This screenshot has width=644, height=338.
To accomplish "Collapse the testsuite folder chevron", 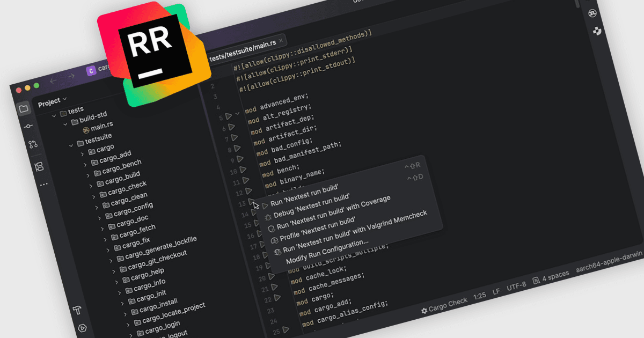I will pyautogui.click(x=70, y=145).
